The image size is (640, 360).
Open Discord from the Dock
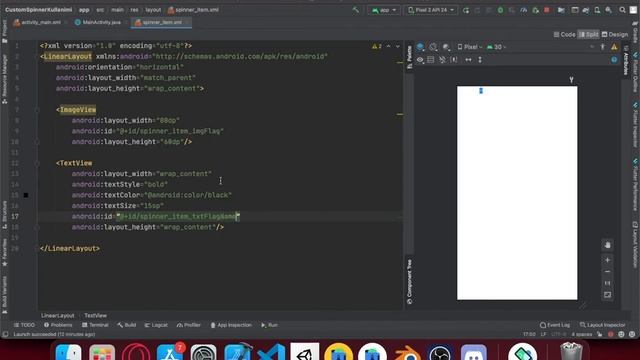[x=473, y=353]
